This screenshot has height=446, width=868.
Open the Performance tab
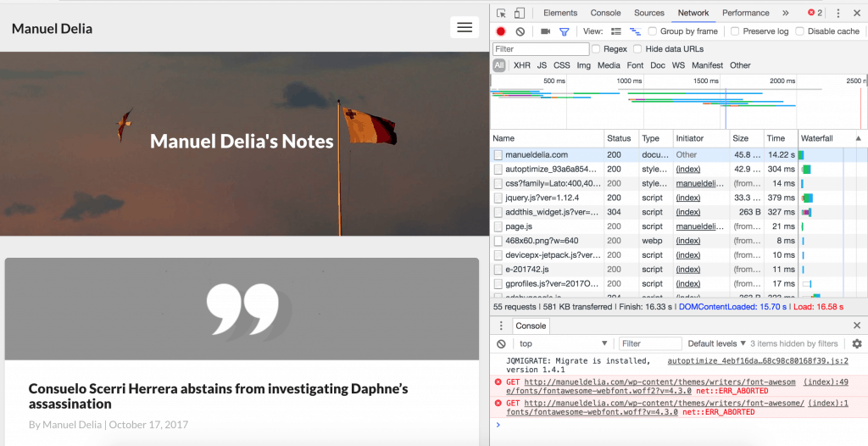[x=746, y=13]
